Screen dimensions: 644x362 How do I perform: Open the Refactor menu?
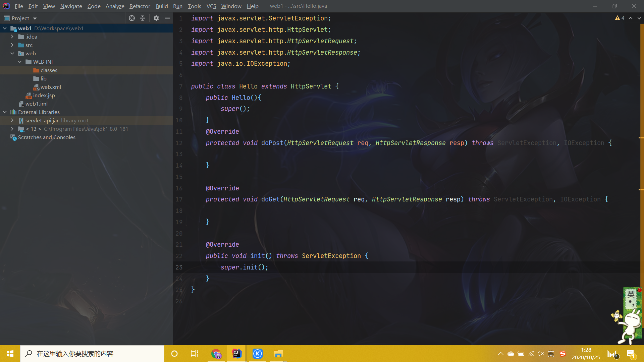[x=140, y=6]
